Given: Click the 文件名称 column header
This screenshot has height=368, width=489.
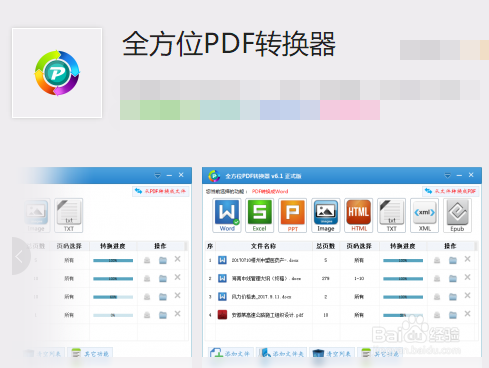Looking at the screenshot, I should [263, 246].
